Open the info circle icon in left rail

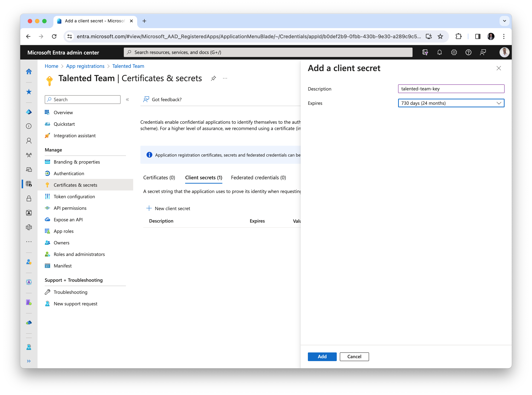tap(29, 126)
